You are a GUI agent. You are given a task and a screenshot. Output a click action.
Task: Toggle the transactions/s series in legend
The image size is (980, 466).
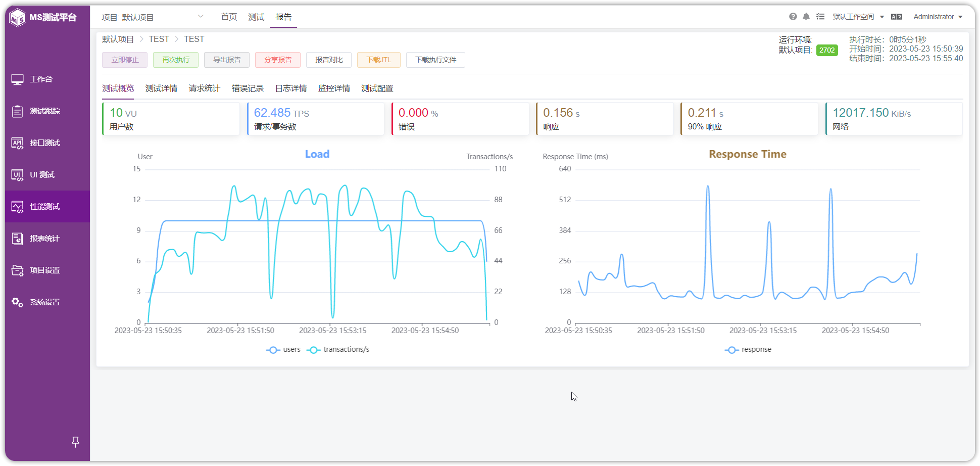[337, 350]
